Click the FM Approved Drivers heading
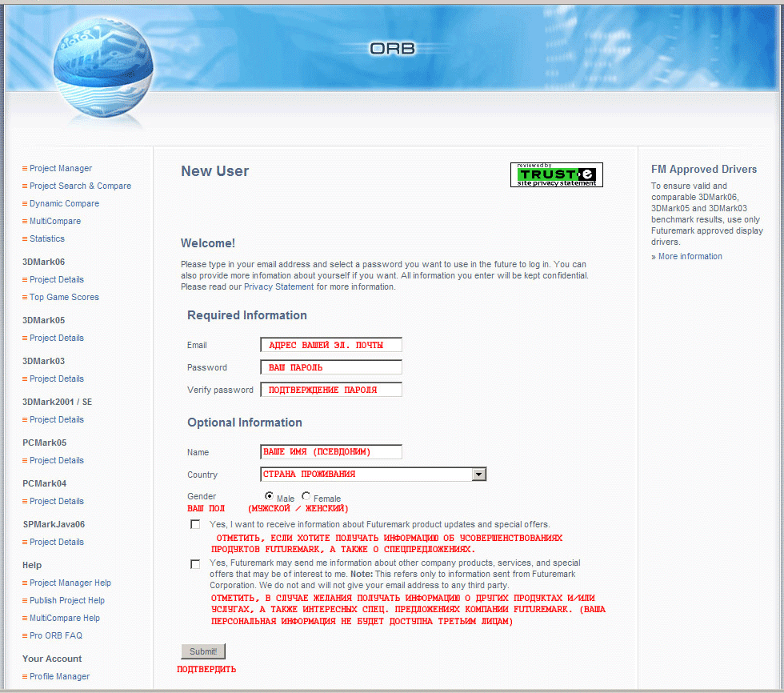Screen dimensions: 784x693 (x=704, y=170)
